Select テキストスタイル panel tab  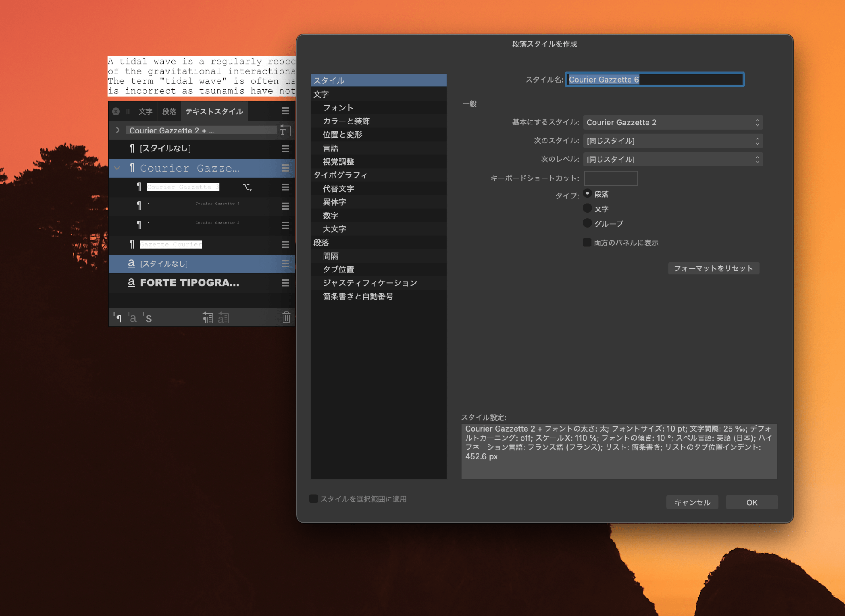214,111
